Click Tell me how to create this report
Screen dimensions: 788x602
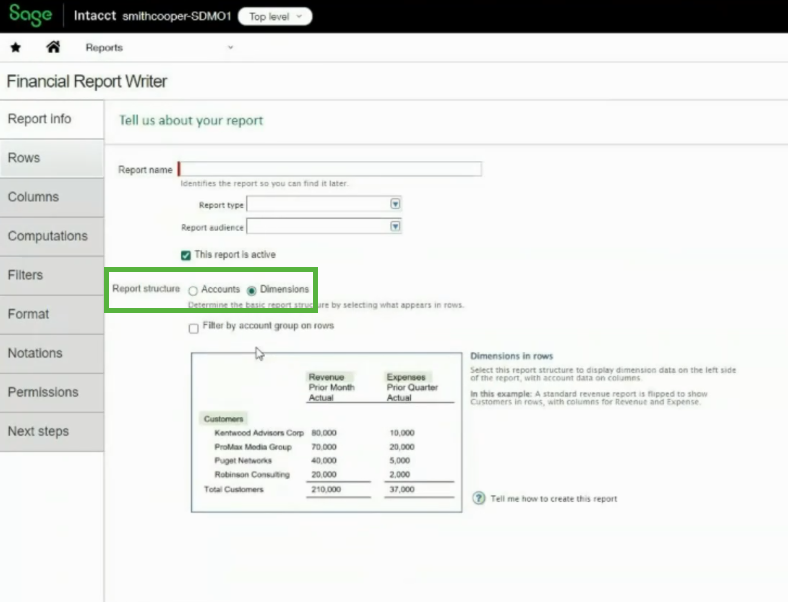pos(553,498)
